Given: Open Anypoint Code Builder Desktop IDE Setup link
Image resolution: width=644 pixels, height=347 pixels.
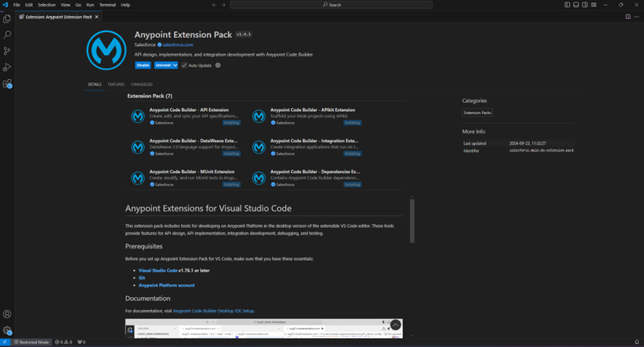Looking at the screenshot, I should pos(213,311).
